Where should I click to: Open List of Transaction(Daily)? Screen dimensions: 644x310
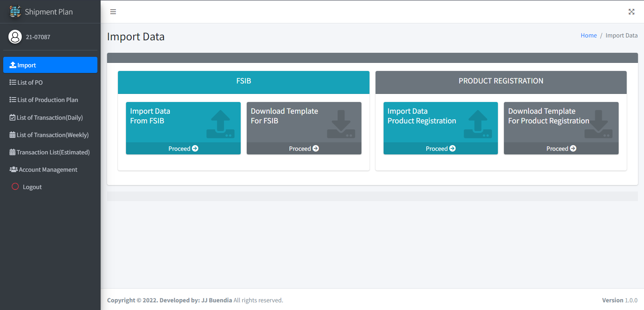pyautogui.click(x=50, y=118)
